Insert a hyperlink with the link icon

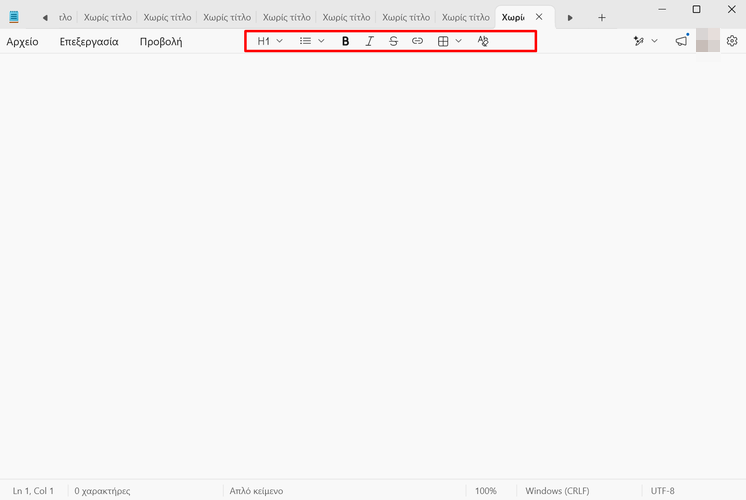tap(417, 41)
